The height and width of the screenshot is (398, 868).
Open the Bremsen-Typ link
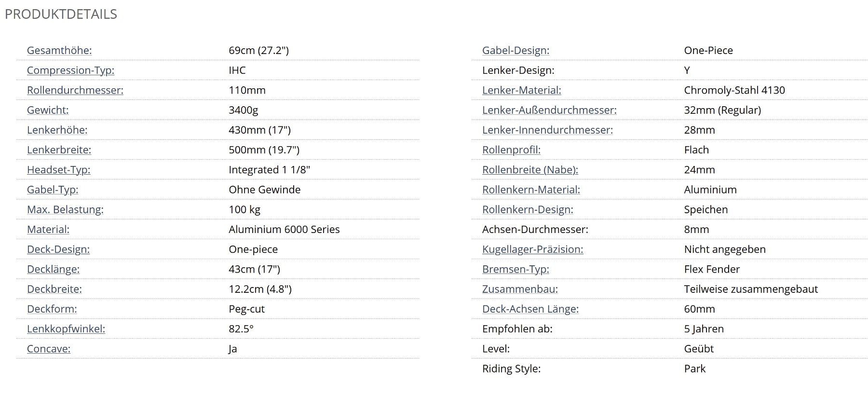click(x=515, y=269)
